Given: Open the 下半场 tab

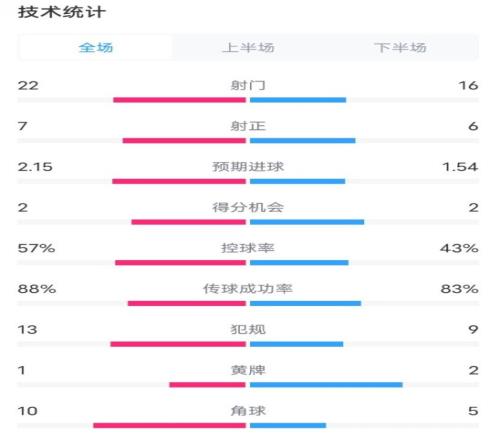Looking at the screenshot, I should (x=400, y=48).
